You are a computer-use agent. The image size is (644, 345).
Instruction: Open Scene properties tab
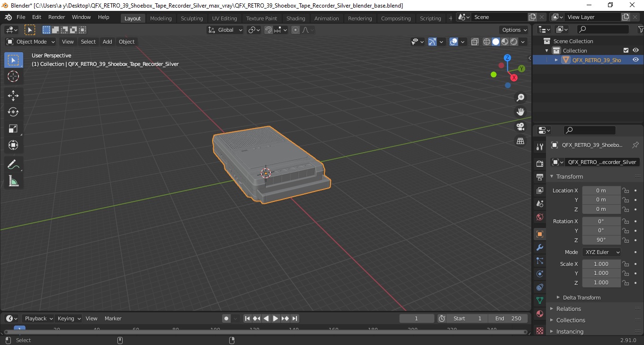click(539, 203)
